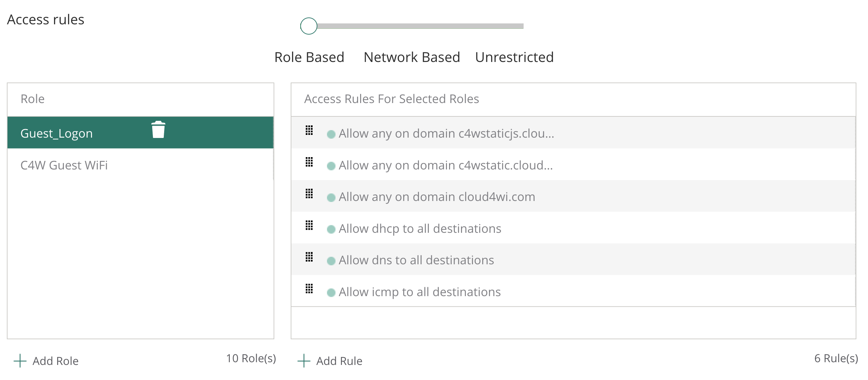The height and width of the screenshot is (380, 868).
Task: Grab drag handle for dns rule
Action: [309, 257]
